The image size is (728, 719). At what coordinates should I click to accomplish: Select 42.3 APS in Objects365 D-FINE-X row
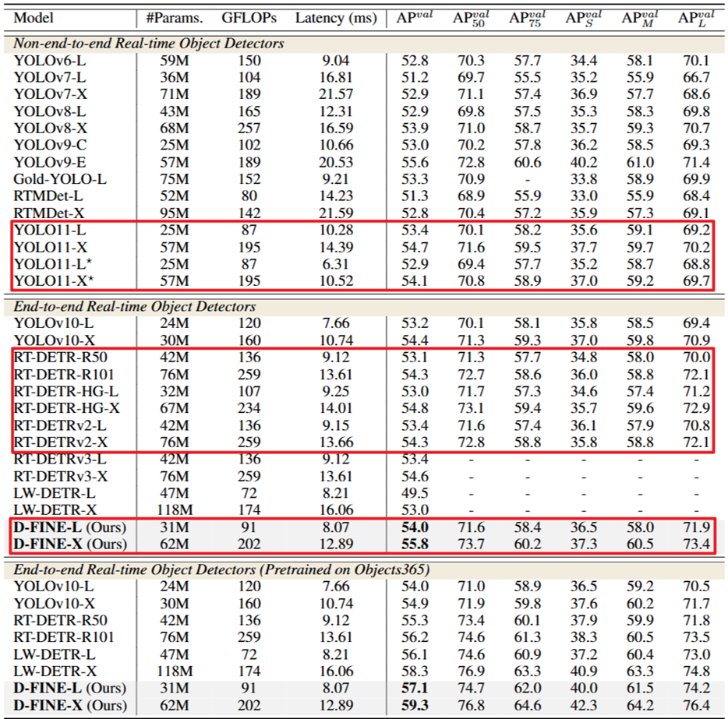(584, 705)
